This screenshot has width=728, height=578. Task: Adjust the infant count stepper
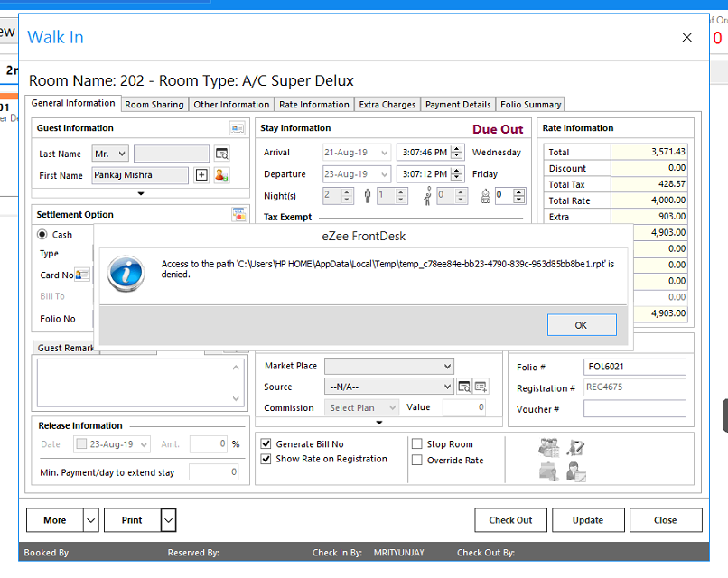[x=519, y=196]
